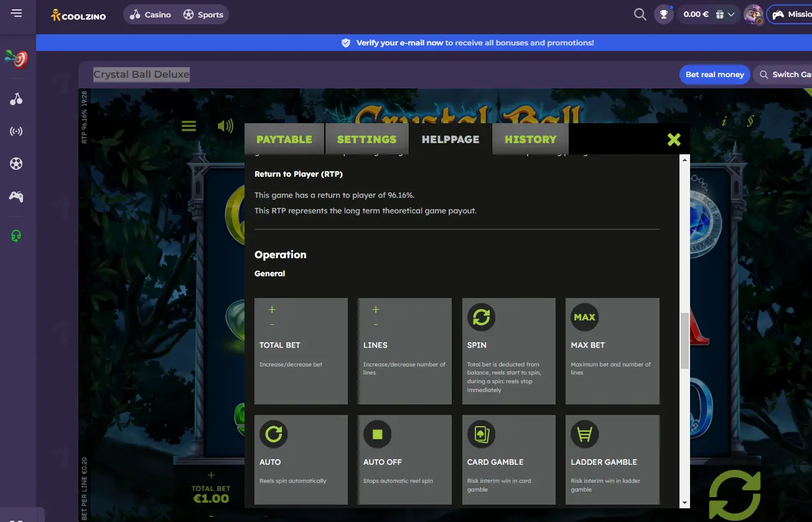Open the live broadcast sidebar icon
This screenshot has width=812, height=522.
click(x=17, y=131)
